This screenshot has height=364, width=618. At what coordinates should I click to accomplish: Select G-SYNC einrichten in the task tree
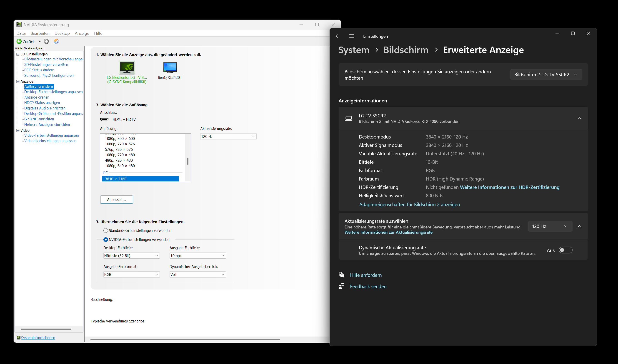click(x=39, y=119)
